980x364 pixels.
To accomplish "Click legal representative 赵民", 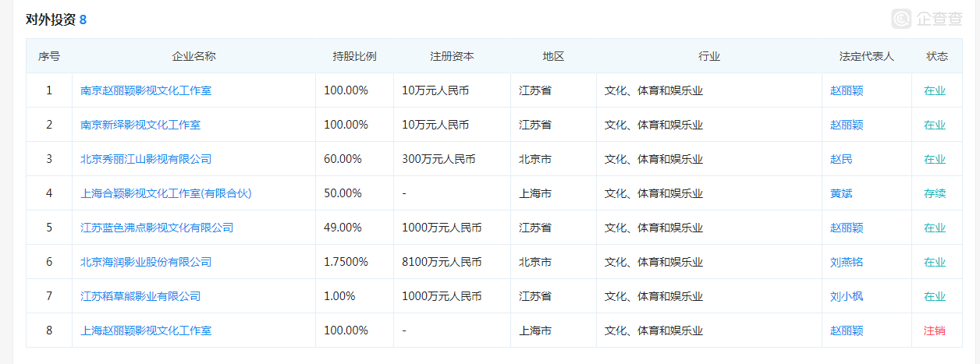I will coord(841,159).
